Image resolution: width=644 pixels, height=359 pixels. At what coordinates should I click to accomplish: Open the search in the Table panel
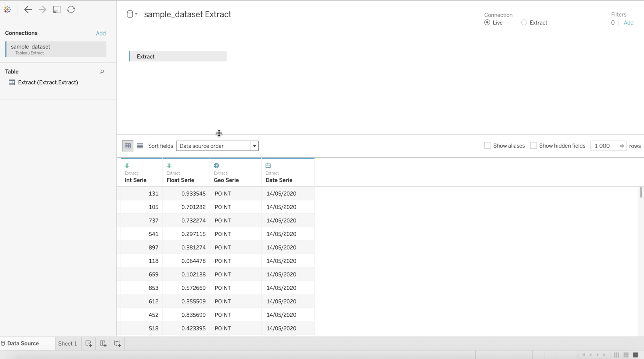[102, 72]
